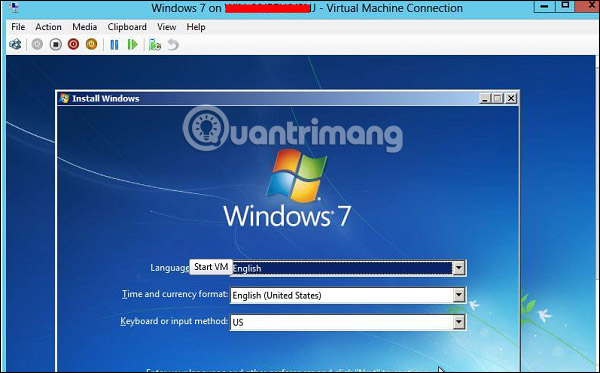Reset the VM with the green play icon
Viewport: 600px width, 373px height.
pyautogui.click(x=132, y=45)
